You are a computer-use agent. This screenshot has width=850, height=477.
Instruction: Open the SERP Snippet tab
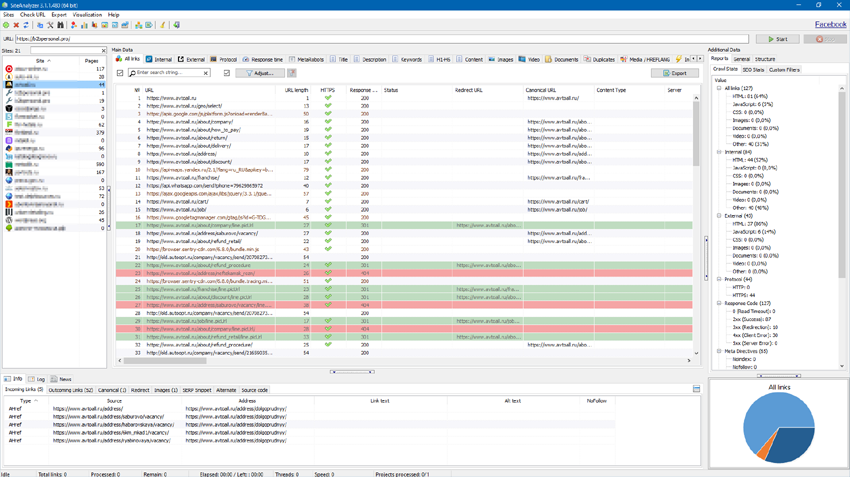pos(196,390)
